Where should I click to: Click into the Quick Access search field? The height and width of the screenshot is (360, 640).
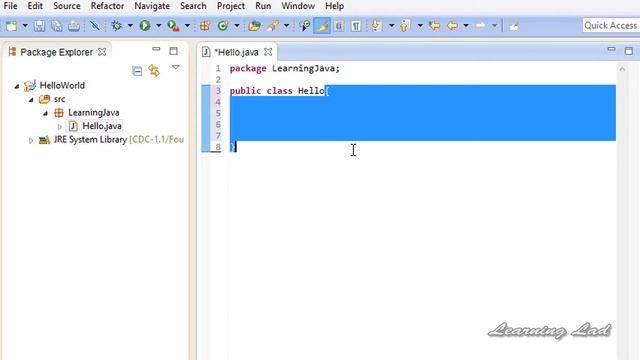tap(611, 25)
